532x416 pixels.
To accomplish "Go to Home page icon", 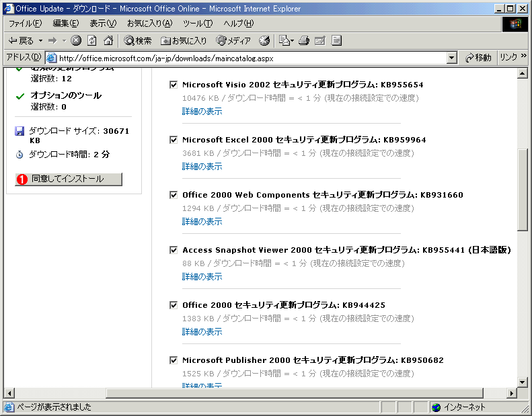I will click(x=108, y=41).
